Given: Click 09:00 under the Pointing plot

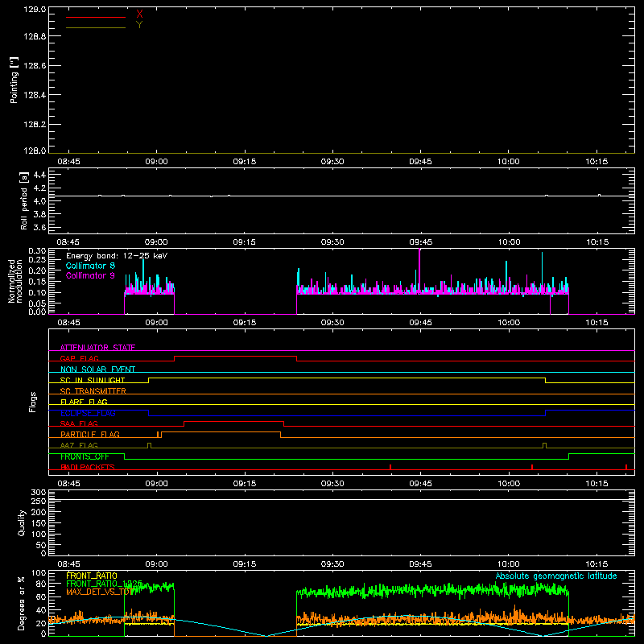Looking at the screenshot, I should [x=156, y=162].
